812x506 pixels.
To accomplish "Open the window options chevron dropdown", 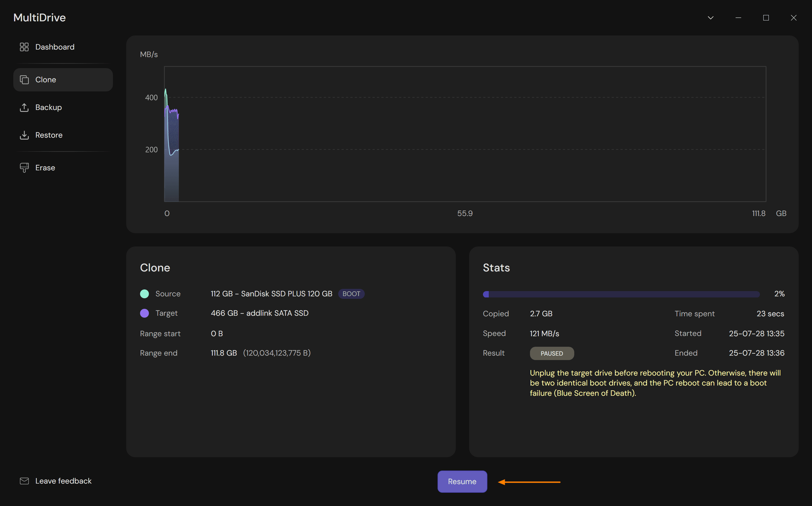I will click(711, 17).
